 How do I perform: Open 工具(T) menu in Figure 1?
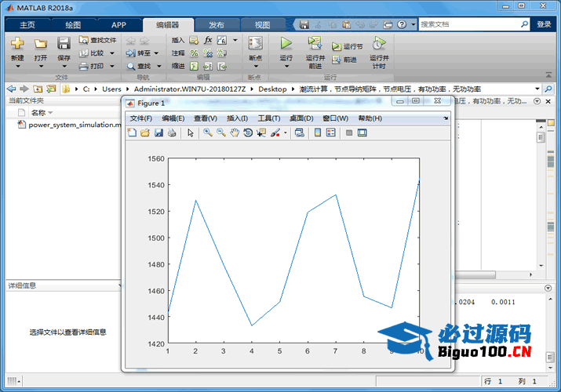[269, 118]
